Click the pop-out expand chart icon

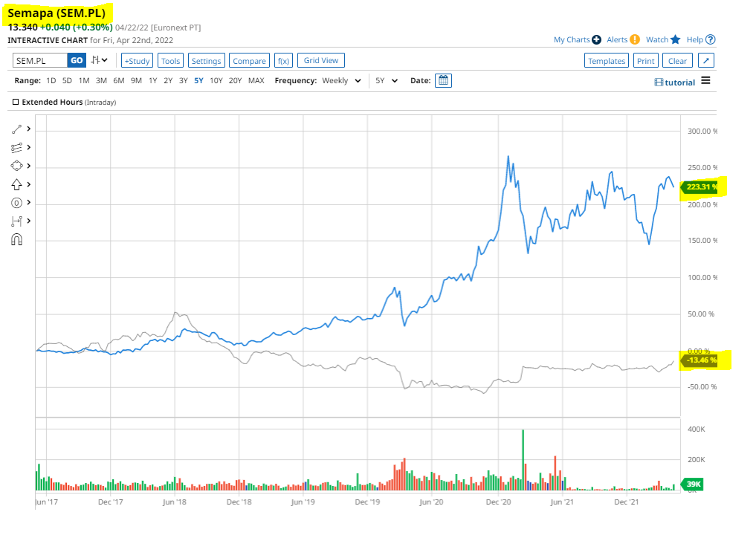pos(706,60)
